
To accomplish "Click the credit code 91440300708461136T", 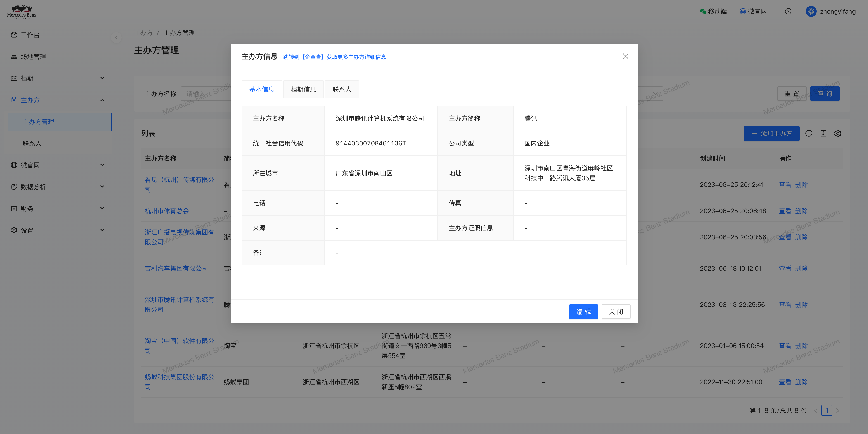I will (x=371, y=143).
